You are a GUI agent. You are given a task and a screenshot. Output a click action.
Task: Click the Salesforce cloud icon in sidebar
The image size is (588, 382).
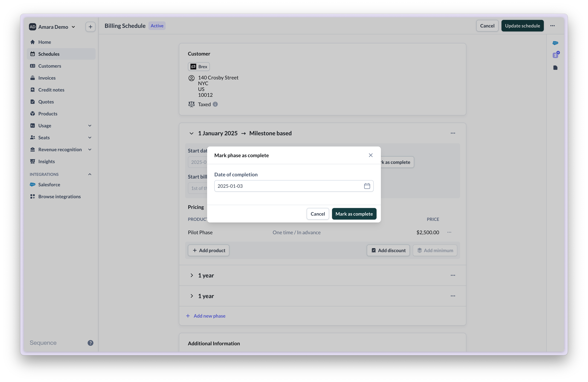(32, 185)
